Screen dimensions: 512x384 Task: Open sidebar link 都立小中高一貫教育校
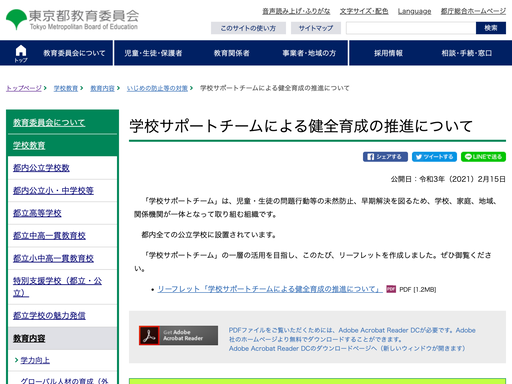coord(53,258)
